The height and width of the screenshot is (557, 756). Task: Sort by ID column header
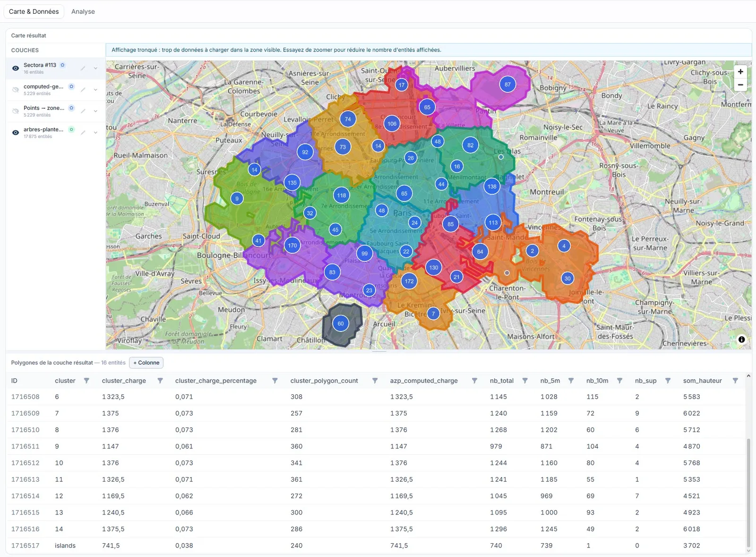(x=14, y=381)
